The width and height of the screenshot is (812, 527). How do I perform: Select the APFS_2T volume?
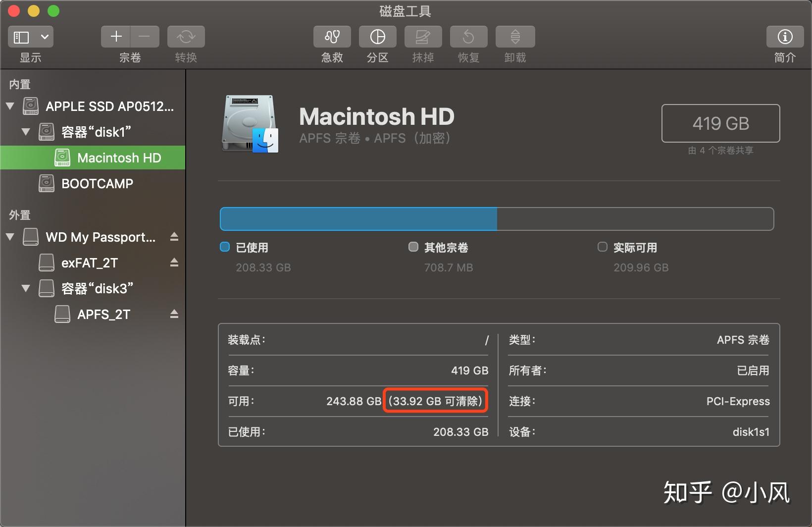point(93,314)
